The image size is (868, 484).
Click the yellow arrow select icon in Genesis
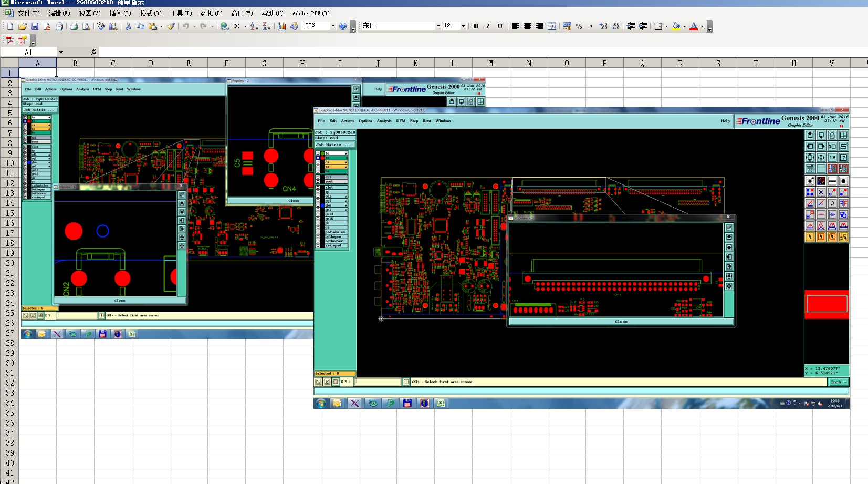[810, 237]
